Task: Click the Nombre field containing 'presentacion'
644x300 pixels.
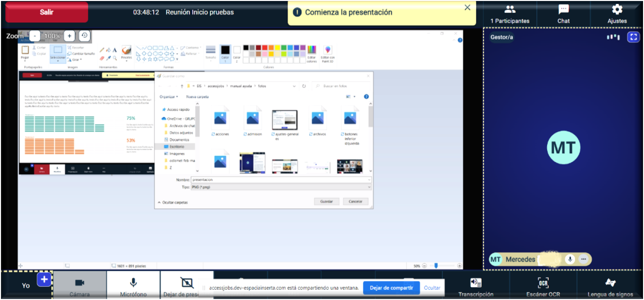Action: point(281,180)
